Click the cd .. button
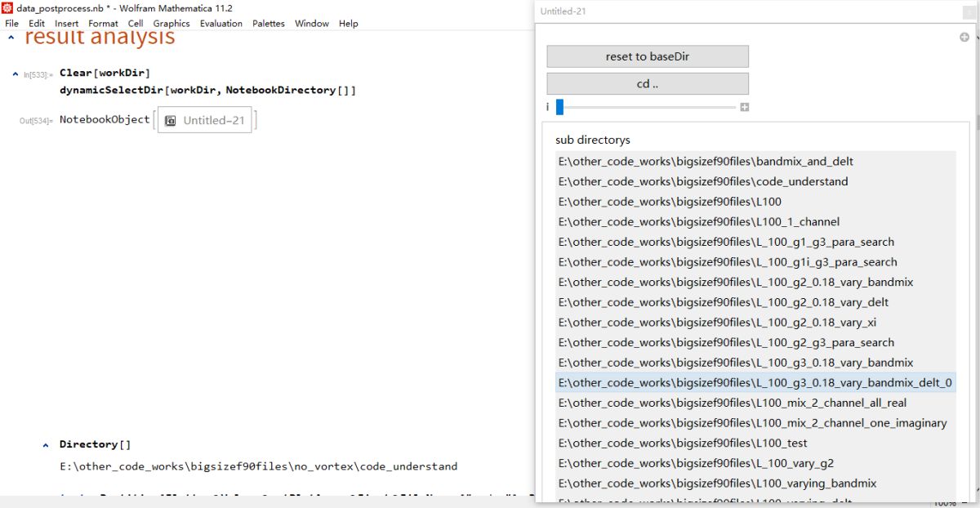This screenshot has width=980, height=508. click(x=648, y=84)
